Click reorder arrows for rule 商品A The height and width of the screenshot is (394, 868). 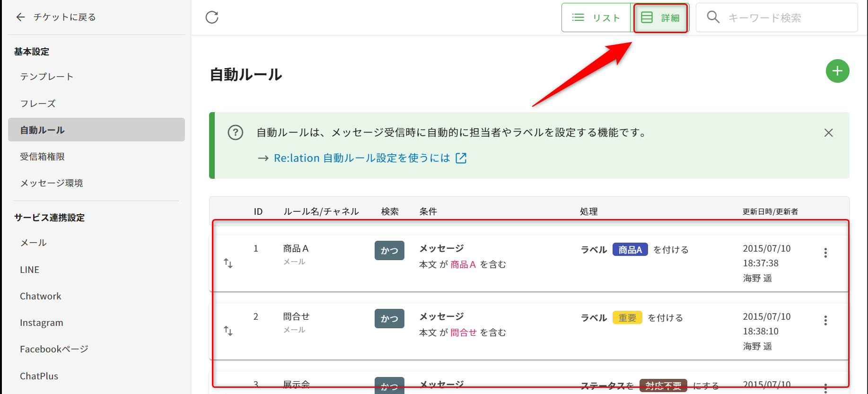[x=228, y=263]
